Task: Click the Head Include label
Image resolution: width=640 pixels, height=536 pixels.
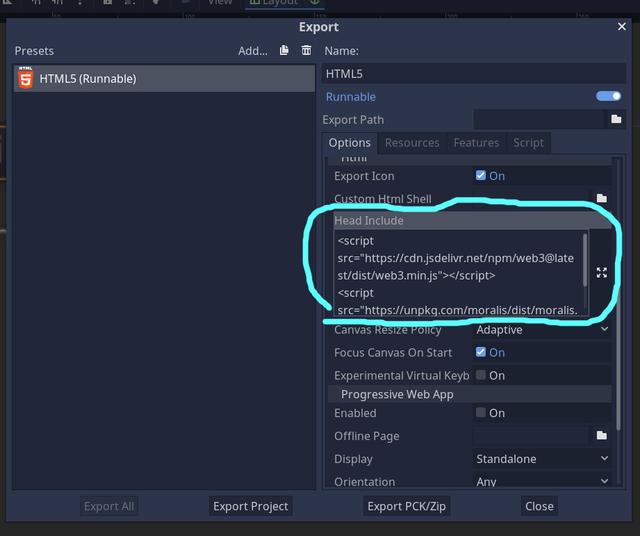Action: tap(369, 220)
